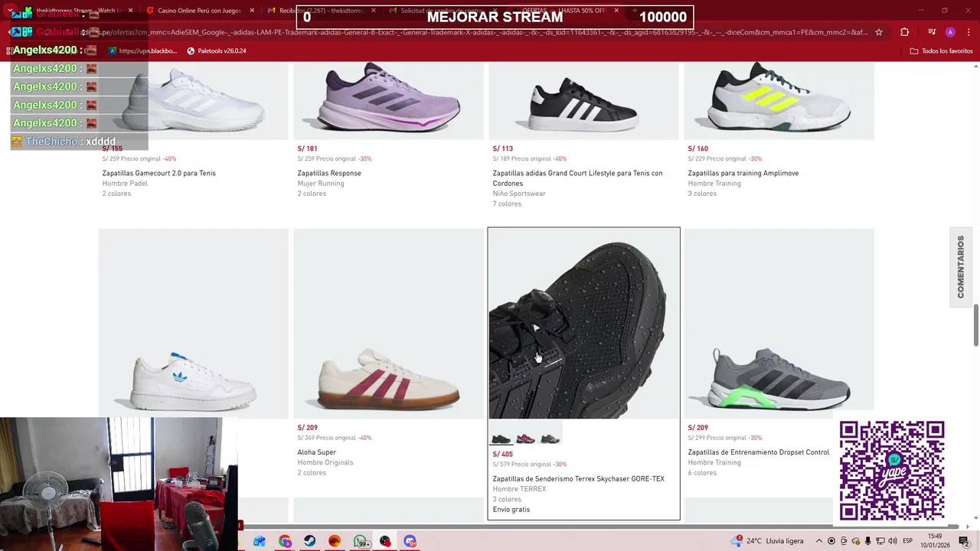Open the black-red app icon beside WhatsApp in taskbar
Viewport: 980px width, 551px height.
(385, 541)
